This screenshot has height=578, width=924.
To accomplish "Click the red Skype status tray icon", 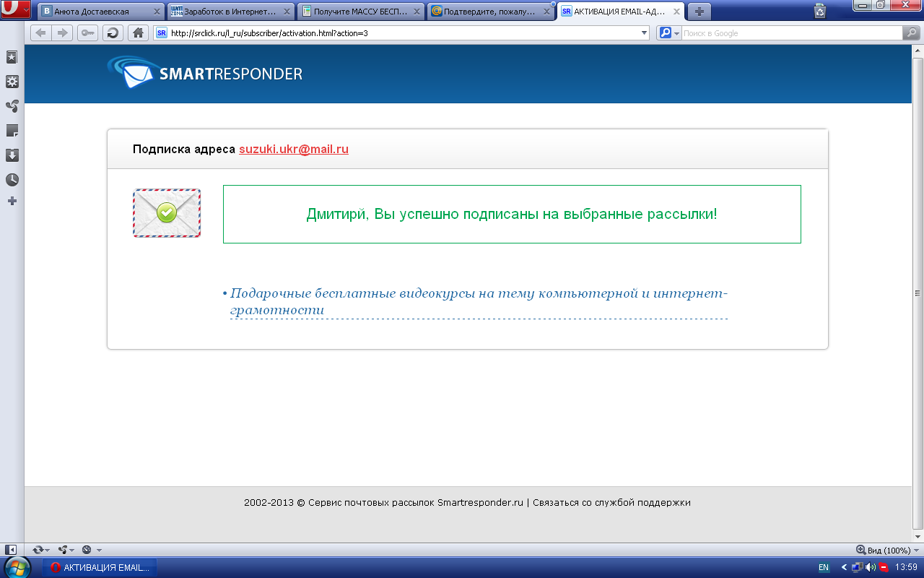I will pos(884,568).
